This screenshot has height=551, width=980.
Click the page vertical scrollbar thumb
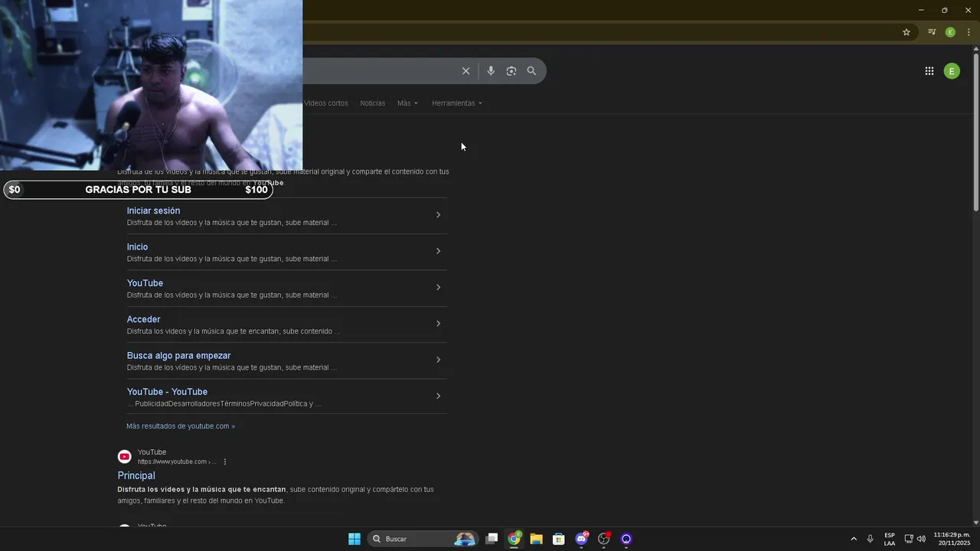click(x=975, y=132)
